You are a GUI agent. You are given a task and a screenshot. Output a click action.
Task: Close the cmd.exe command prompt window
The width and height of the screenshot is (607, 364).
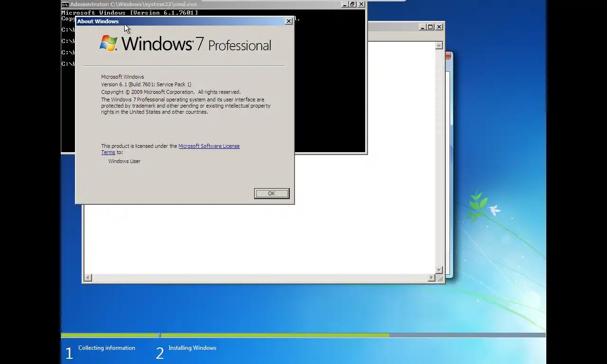click(x=361, y=4)
